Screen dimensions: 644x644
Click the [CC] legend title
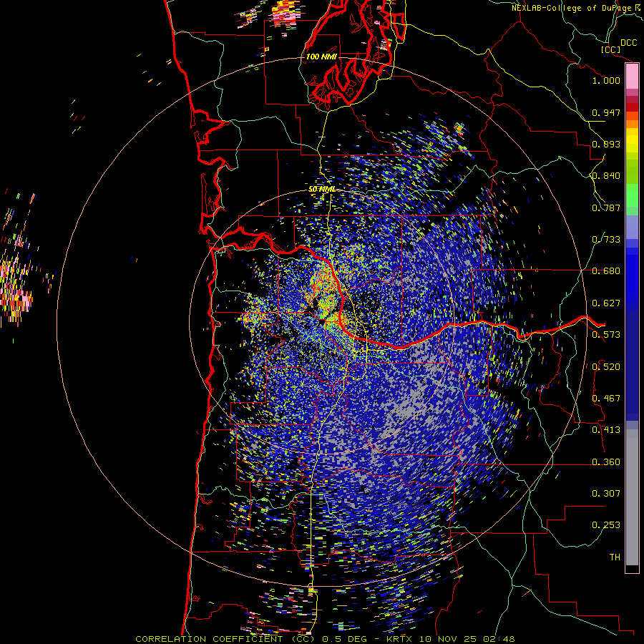coord(611,49)
